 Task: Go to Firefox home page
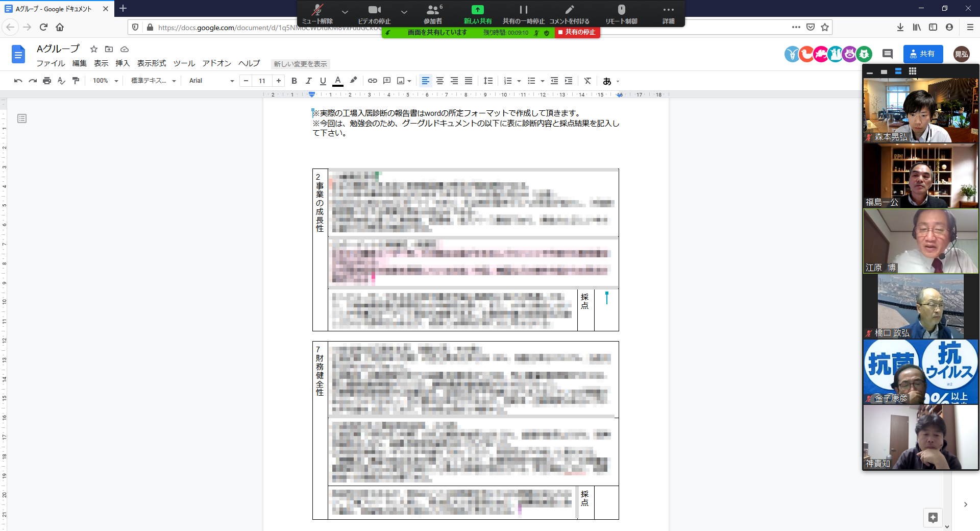coord(60,27)
